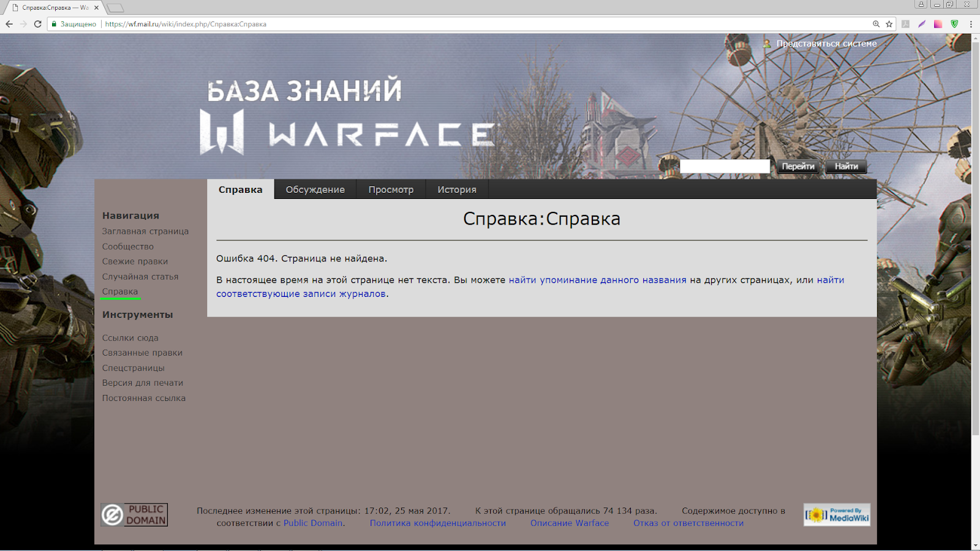Click the gray Adobe Acrobat extension icon
Screen dimensions: 980x551
point(906,24)
